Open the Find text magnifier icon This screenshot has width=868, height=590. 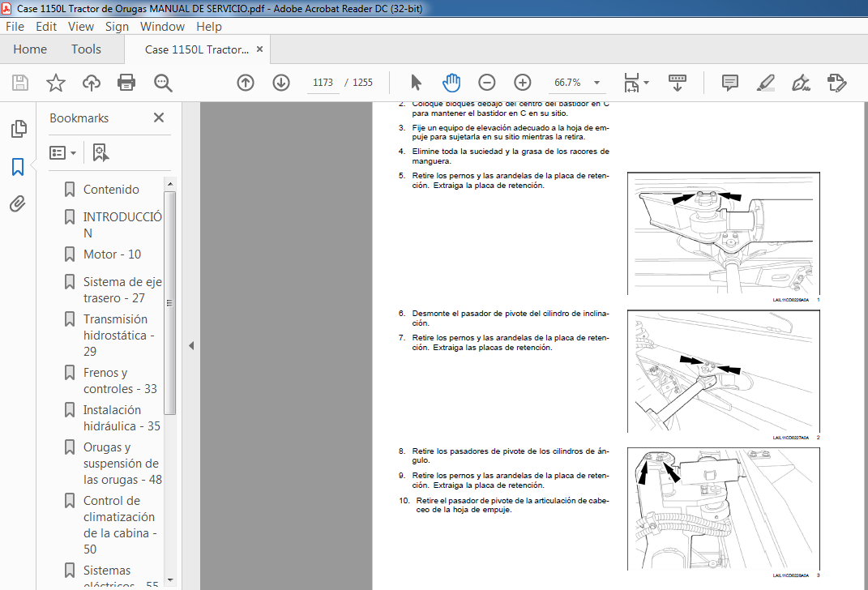tap(163, 83)
